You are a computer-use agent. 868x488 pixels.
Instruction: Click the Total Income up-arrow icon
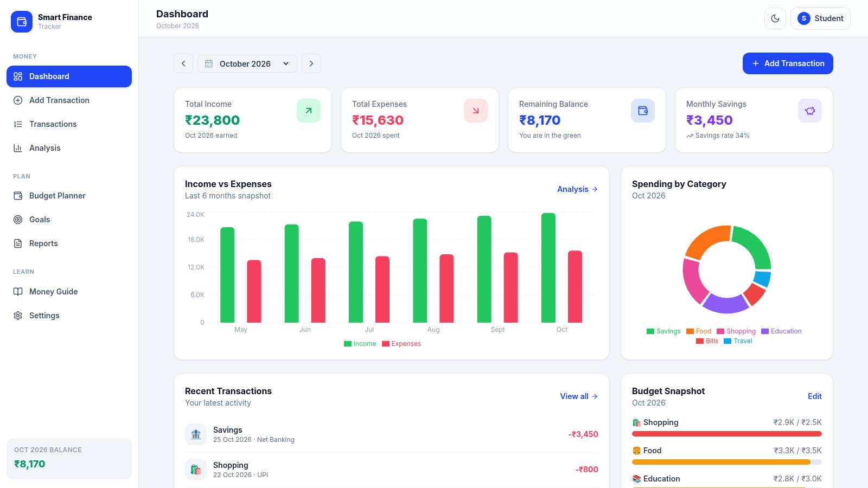coord(309,111)
